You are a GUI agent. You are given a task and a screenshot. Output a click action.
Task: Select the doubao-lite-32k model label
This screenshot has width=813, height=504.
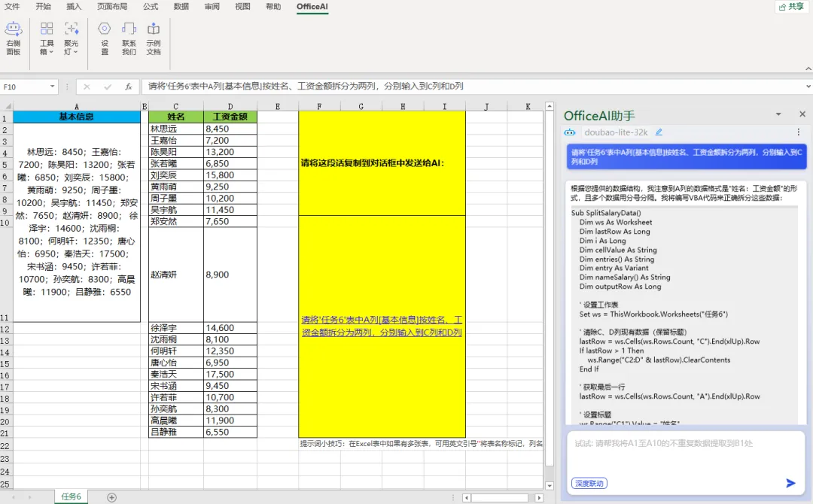(616, 132)
